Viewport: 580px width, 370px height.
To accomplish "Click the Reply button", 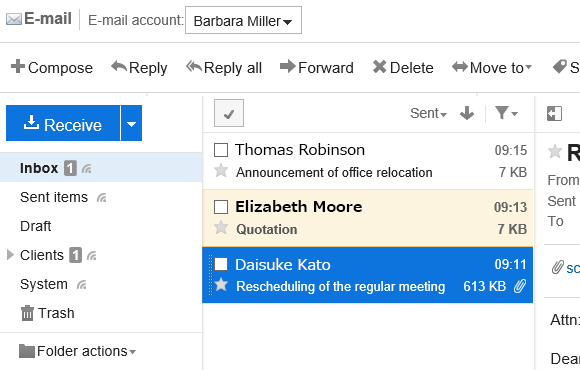I will 139,68.
